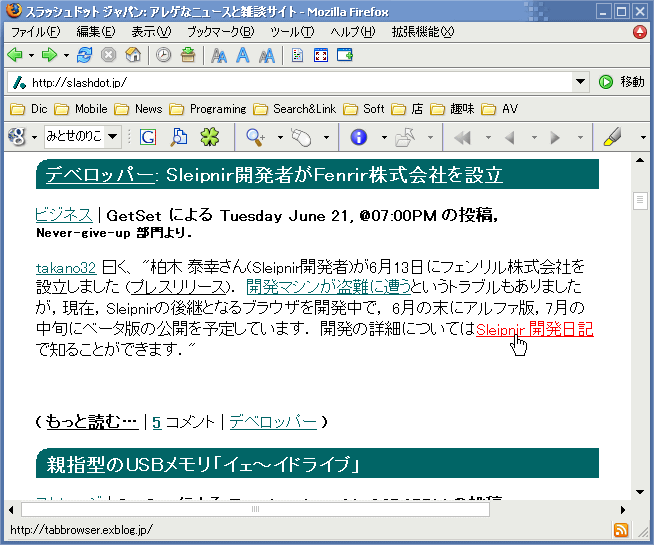Viewport: 654px width, 545px height.
Task: Click the red adblock icon in the menu bar
Action: (639, 32)
